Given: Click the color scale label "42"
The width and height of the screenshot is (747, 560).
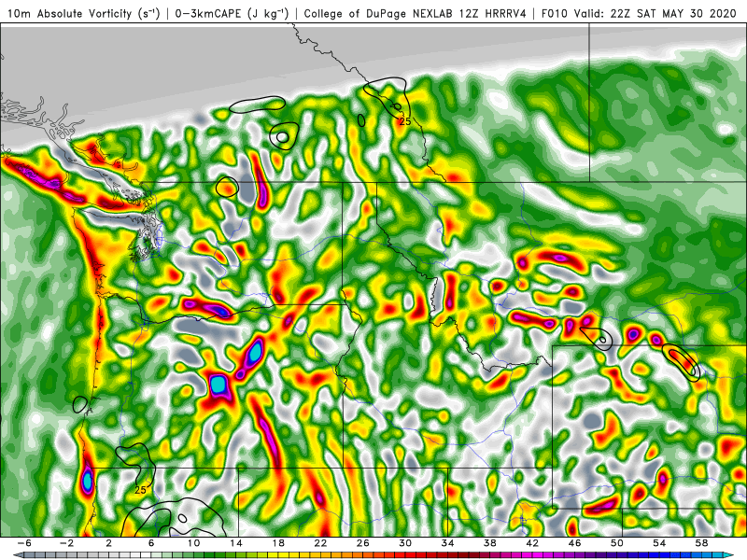Looking at the screenshot, I should 532,543.
